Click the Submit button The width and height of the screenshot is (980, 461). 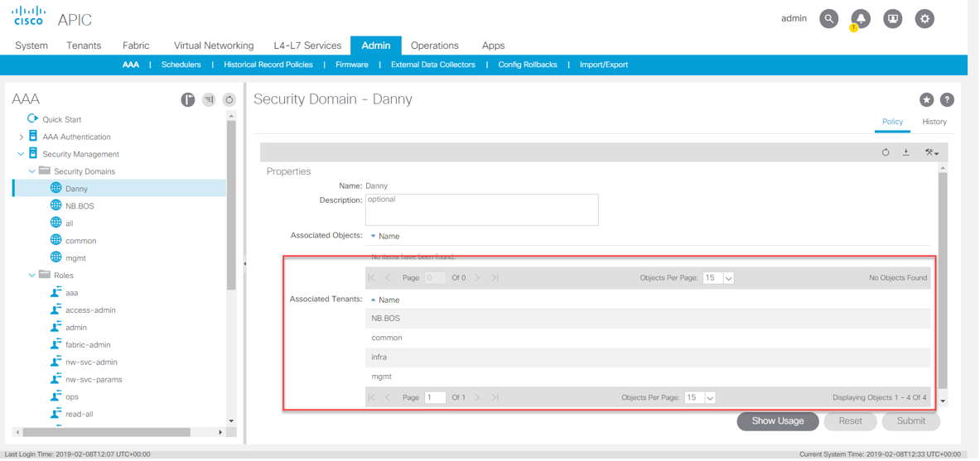(911, 421)
